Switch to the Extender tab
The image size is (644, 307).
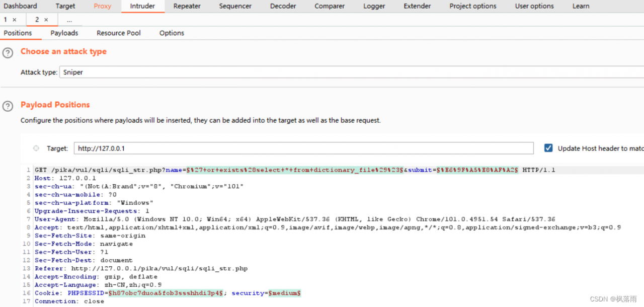[417, 6]
